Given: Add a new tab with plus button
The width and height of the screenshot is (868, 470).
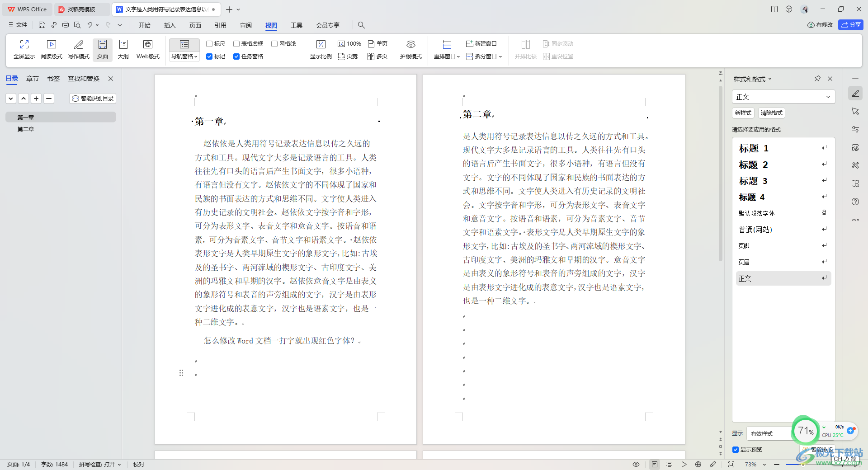Looking at the screenshot, I should click(229, 9).
